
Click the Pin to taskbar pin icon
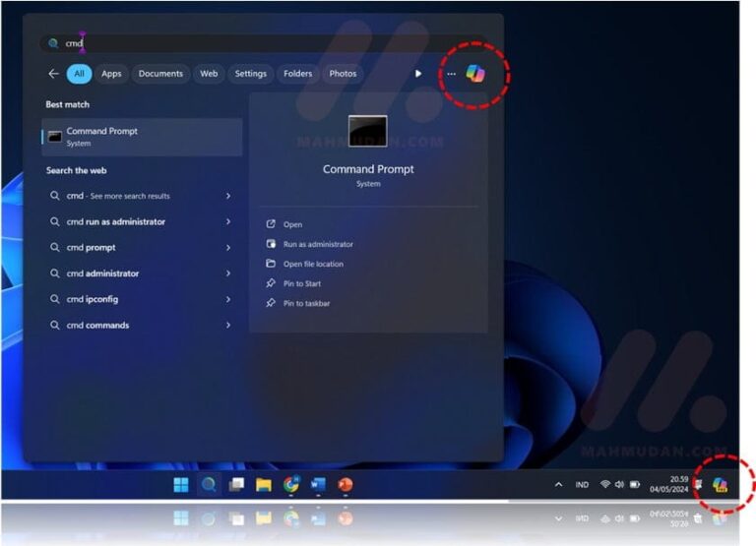[271, 303]
